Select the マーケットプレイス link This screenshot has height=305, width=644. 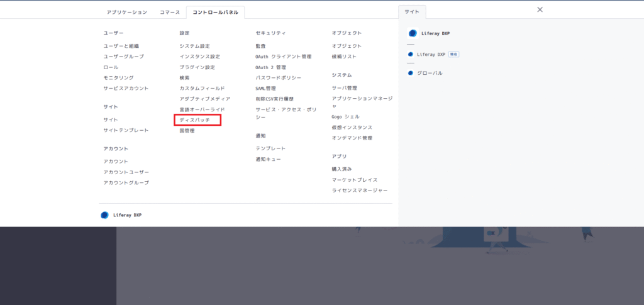pos(355,180)
